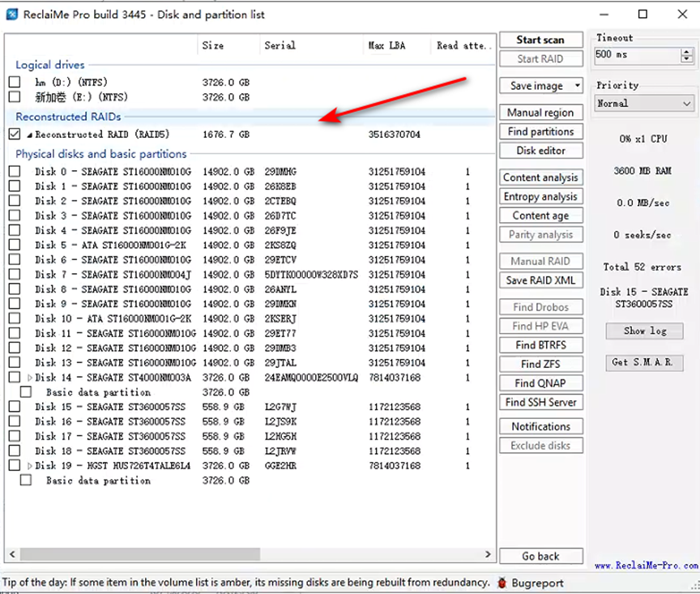This screenshot has height=594, width=700.
Task: Click Save RAID XML button
Action: pyautogui.click(x=540, y=280)
